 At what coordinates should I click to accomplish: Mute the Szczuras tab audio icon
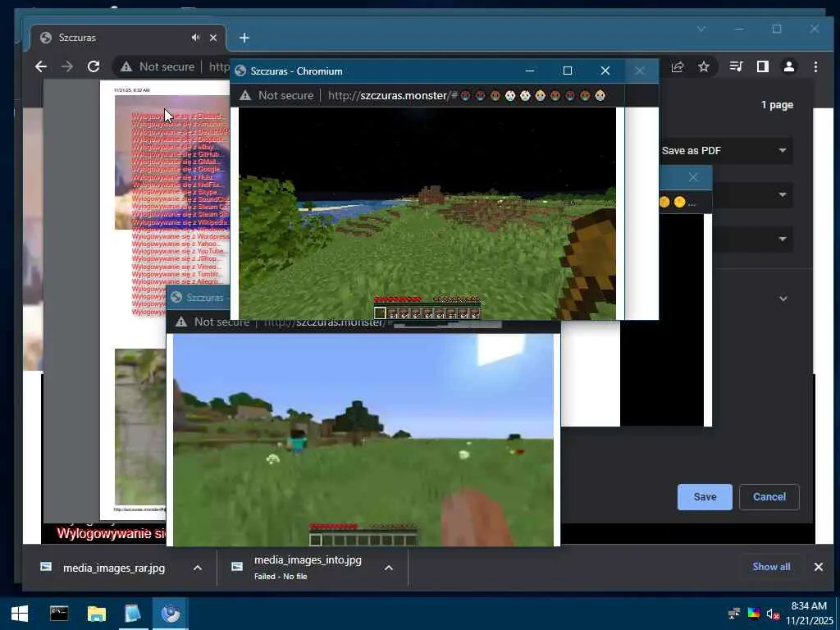(195, 38)
